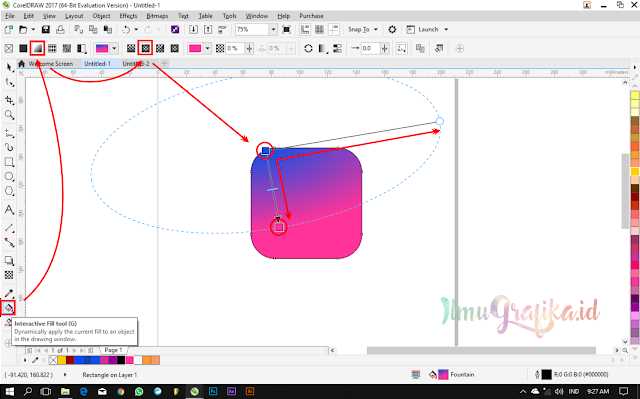Choose the Fountain Fill gradient option

point(38,49)
